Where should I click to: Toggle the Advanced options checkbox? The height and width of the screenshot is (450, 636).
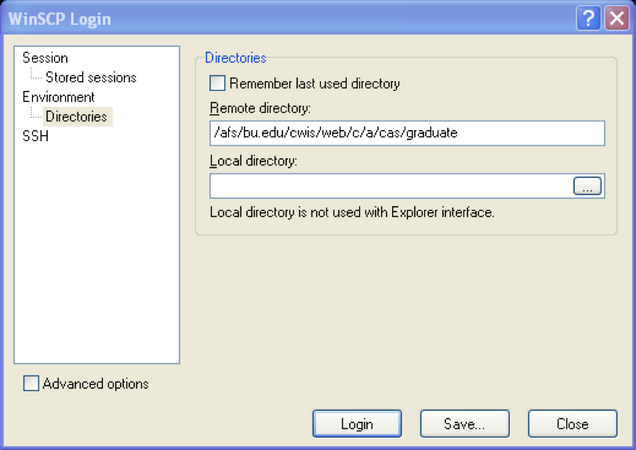pos(31,384)
